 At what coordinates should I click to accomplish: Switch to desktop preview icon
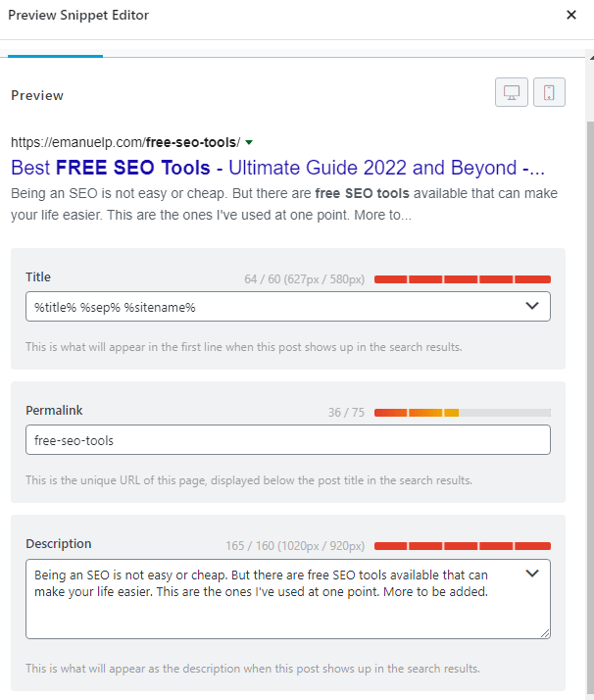point(512,92)
